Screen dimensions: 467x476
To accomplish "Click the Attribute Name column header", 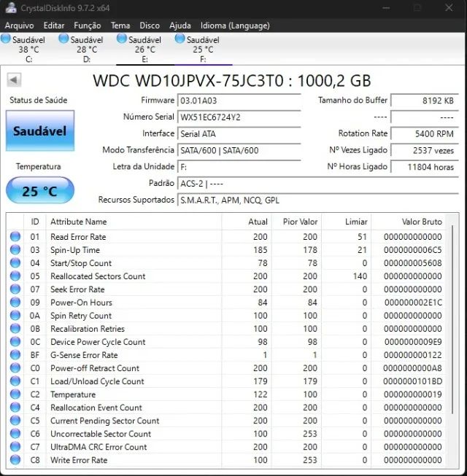I will (x=134, y=222).
